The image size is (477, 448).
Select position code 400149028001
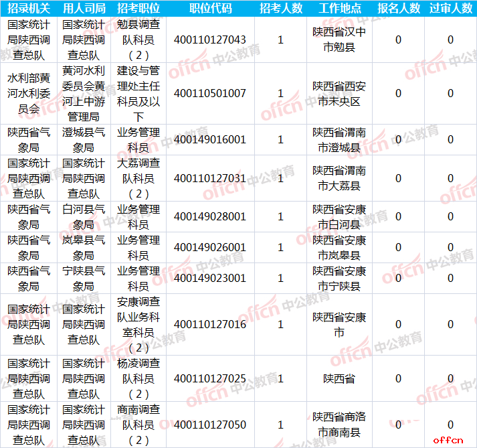210,217
